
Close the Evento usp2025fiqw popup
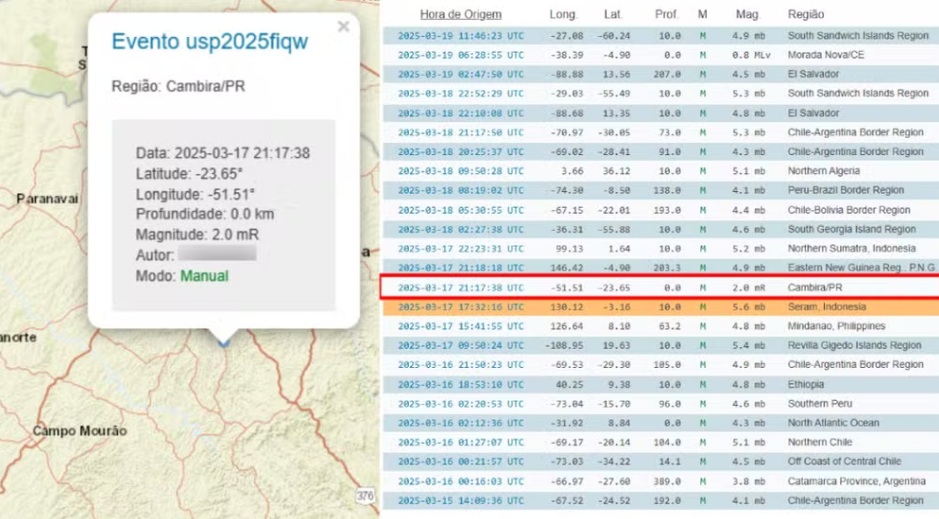(x=343, y=27)
